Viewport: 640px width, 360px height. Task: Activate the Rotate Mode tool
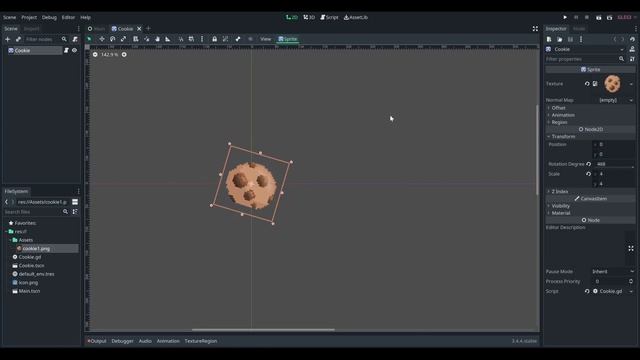(x=113, y=39)
